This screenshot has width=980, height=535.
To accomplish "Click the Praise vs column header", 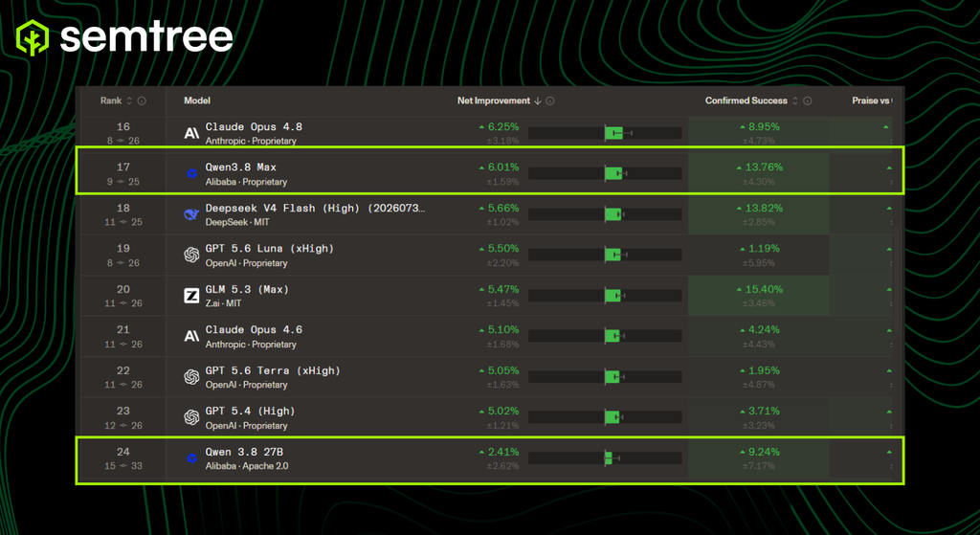I will pyautogui.click(x=872, y=100).
